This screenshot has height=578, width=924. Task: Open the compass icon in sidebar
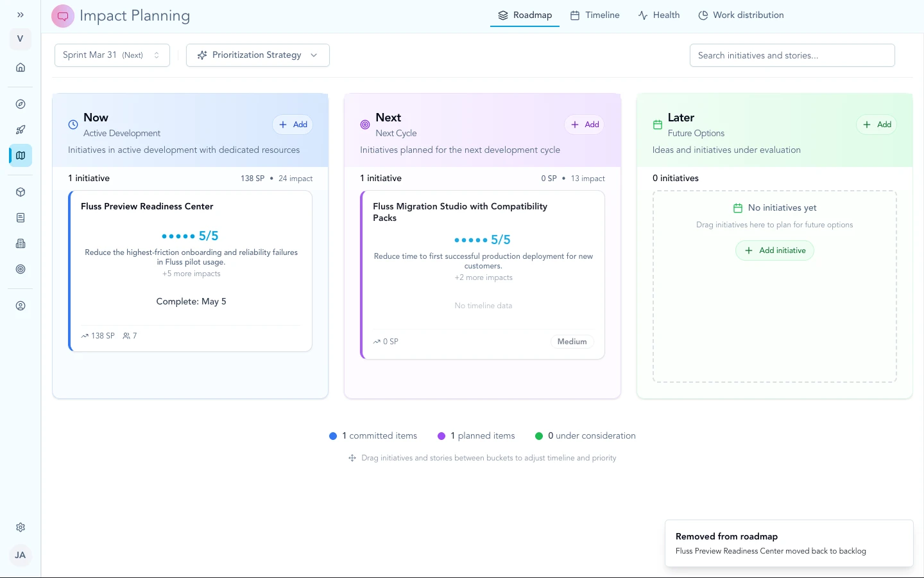(21, 104)
